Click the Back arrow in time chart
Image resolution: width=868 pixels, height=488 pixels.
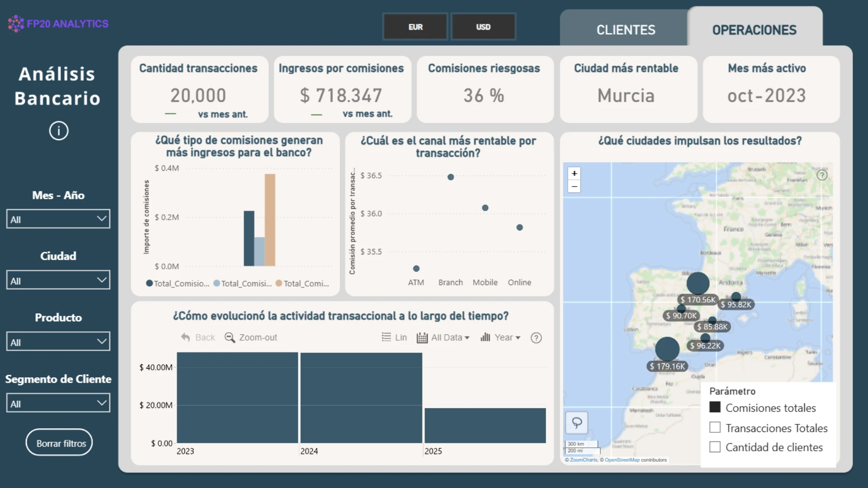point(198,338)
